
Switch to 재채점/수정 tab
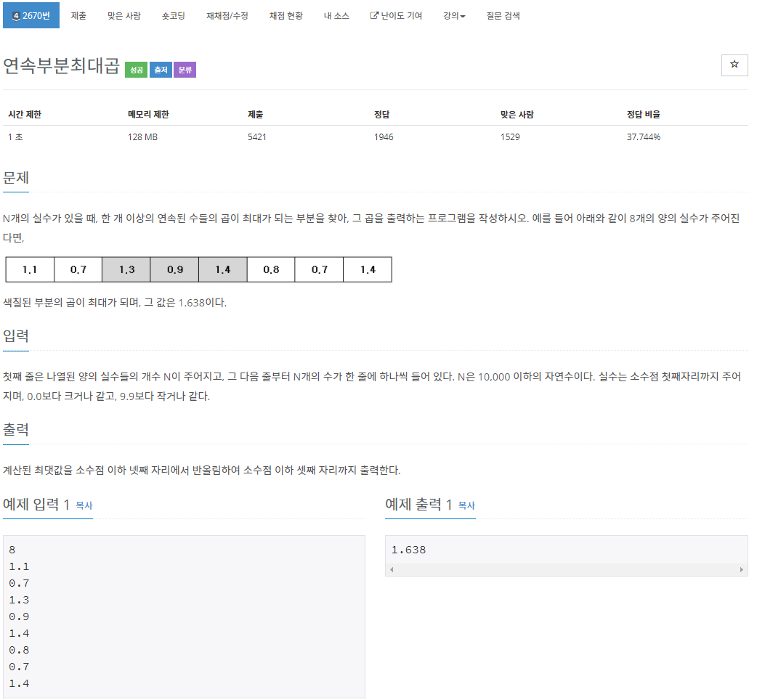coord(227,15)
